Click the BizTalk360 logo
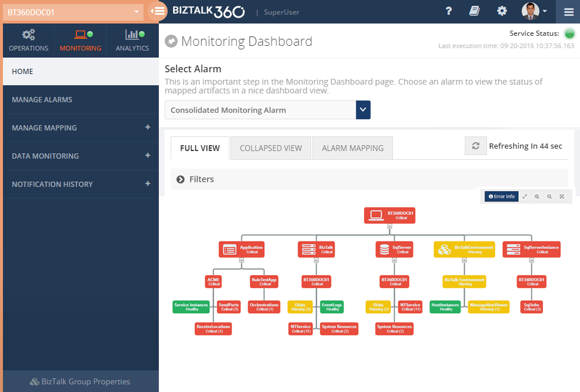The height and width of the screenshot is (392, 580). [209, 11]
